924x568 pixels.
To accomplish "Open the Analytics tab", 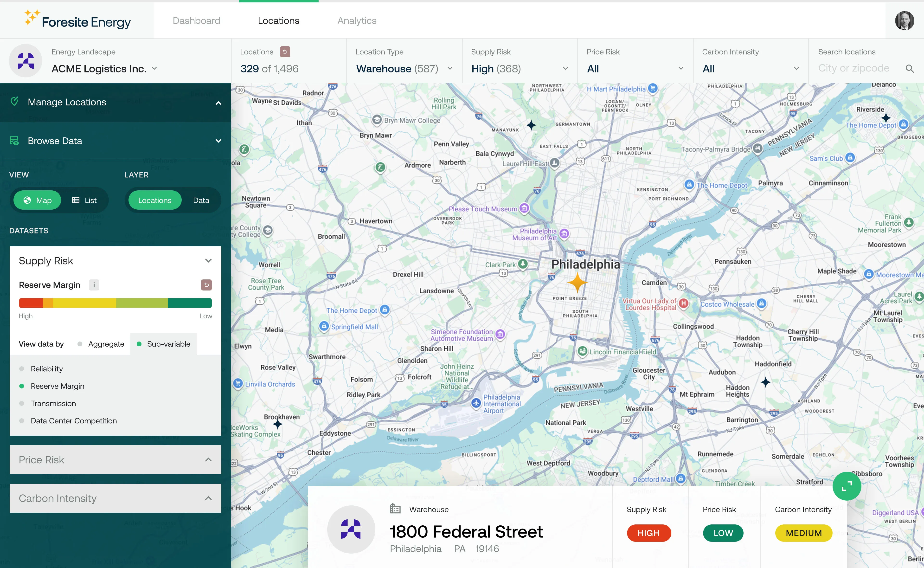I will coord(356,21).
